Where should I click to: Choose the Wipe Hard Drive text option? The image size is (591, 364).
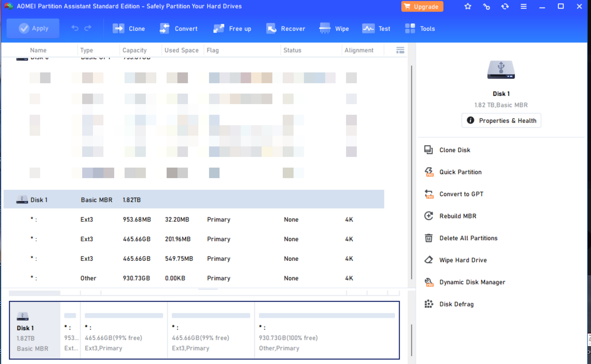pos(463,260)
